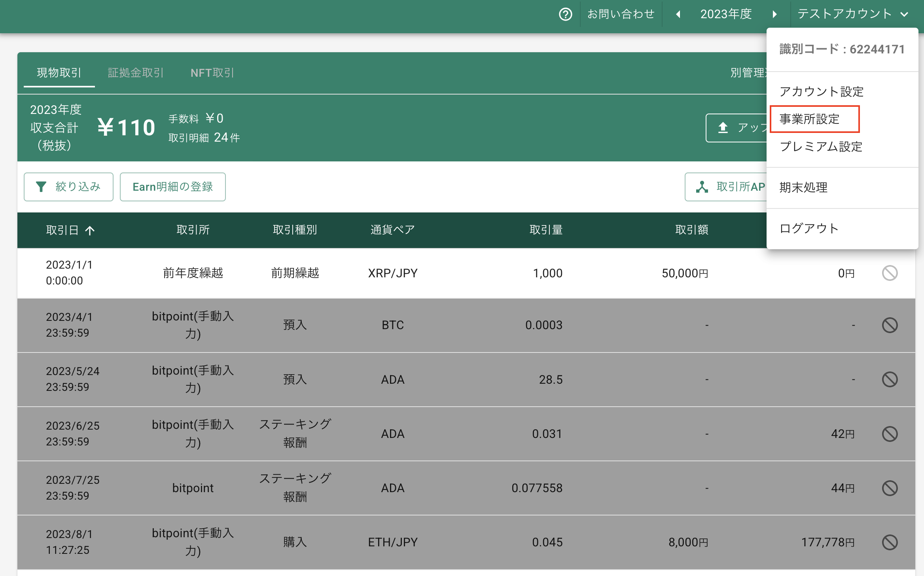Go to next fiscal year arrow
924x576 pixels.
pyautogui.click(x=774, y=14)
